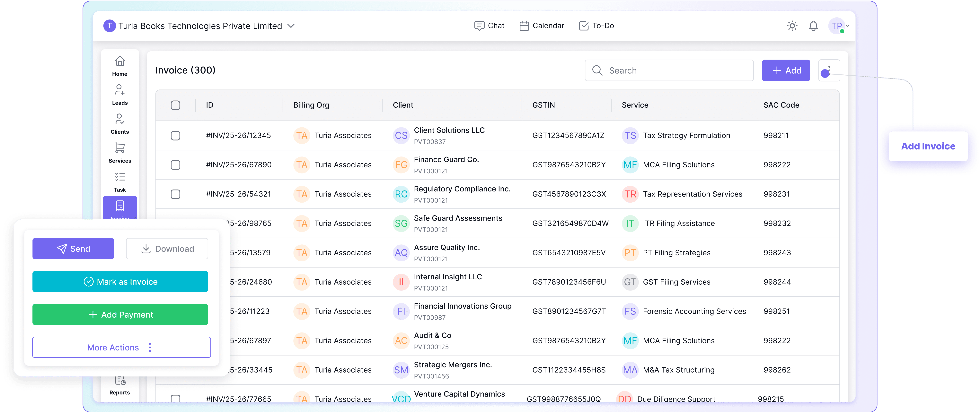Toggle the select-all header checkbox
980x412 pixels.
(175, 105)
